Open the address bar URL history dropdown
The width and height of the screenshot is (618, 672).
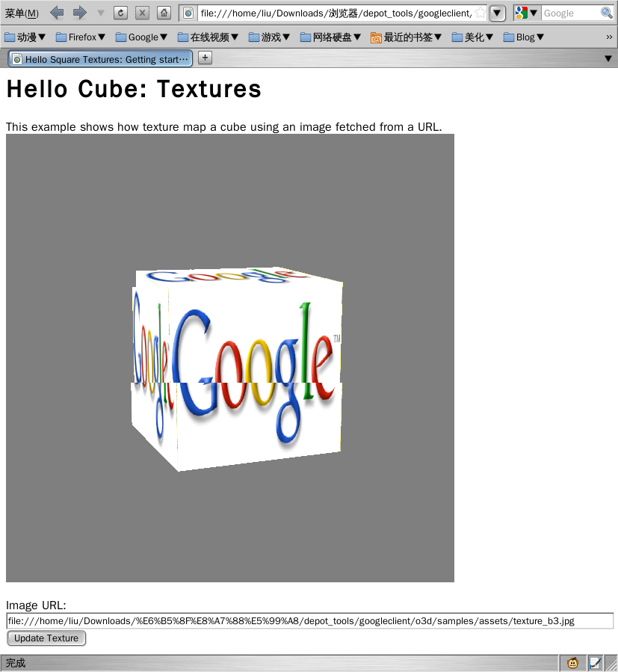497,13
